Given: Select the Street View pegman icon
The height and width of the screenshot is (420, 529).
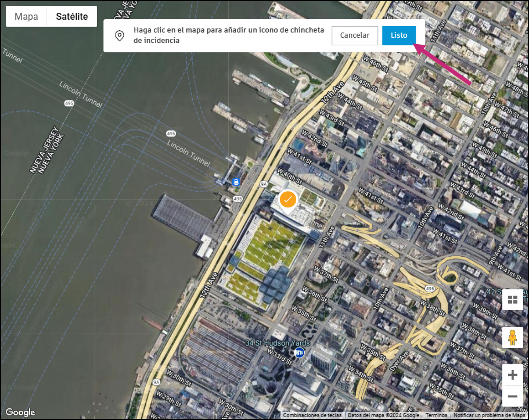Looking at the screenshot, I should click(513, 338).
